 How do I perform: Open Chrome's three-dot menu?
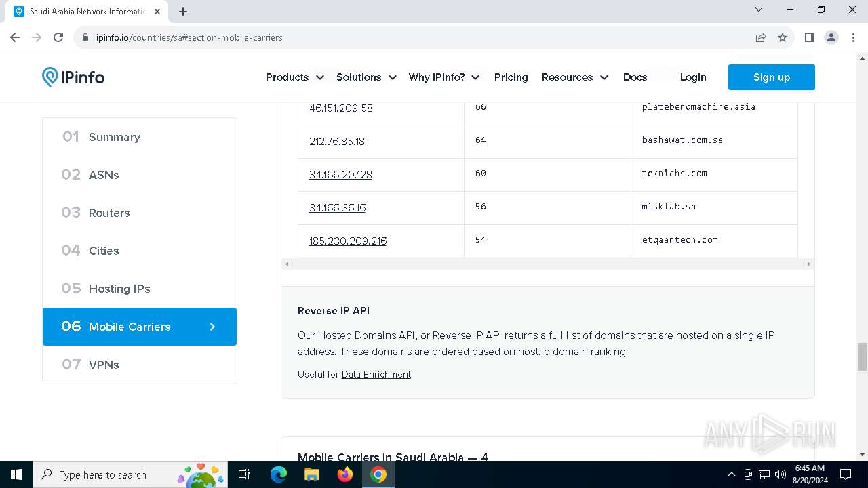pyautogui.click(x=854, y=37)
